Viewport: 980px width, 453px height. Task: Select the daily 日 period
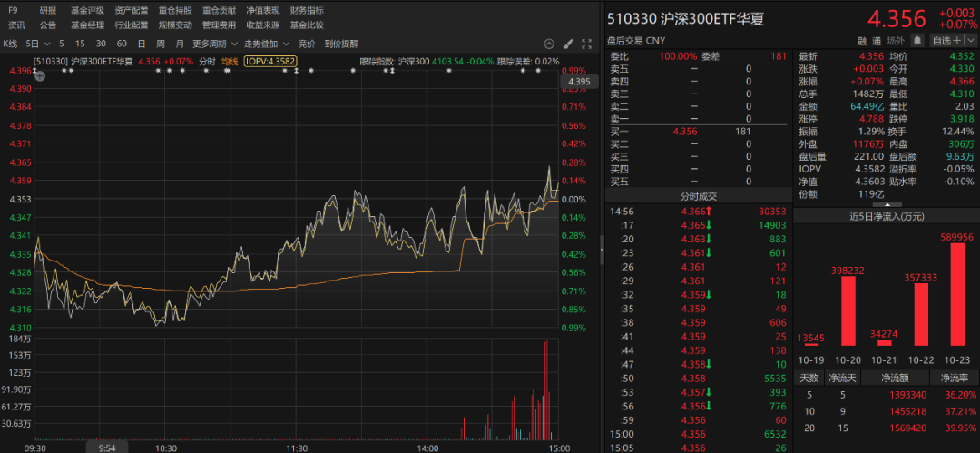tap(142, 44)
